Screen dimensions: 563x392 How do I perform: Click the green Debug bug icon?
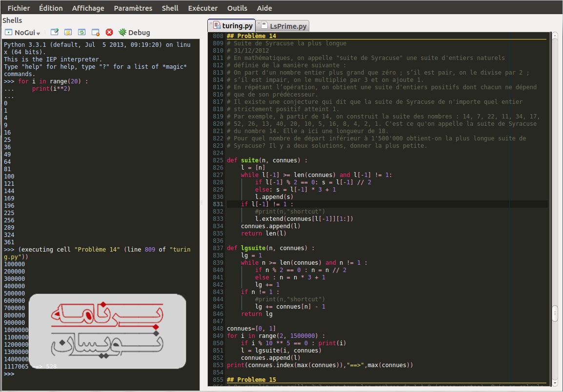pyautogui.click(x=122, y=32)
